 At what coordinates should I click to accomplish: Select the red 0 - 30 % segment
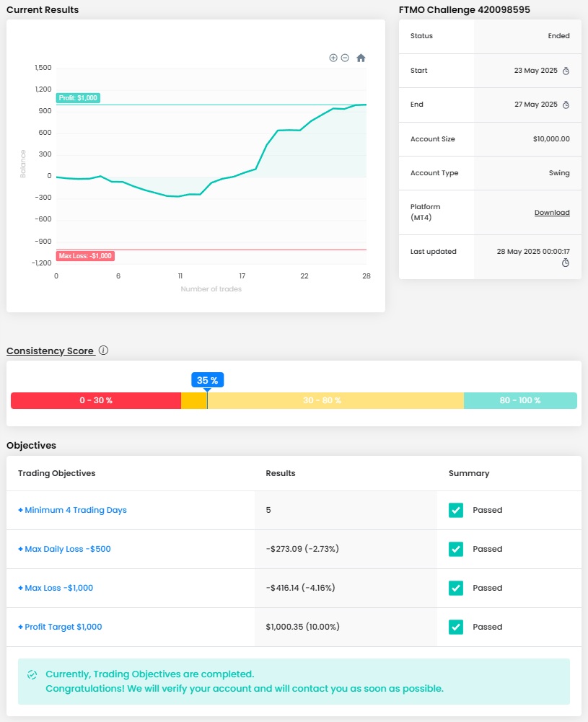pos(96,400)
